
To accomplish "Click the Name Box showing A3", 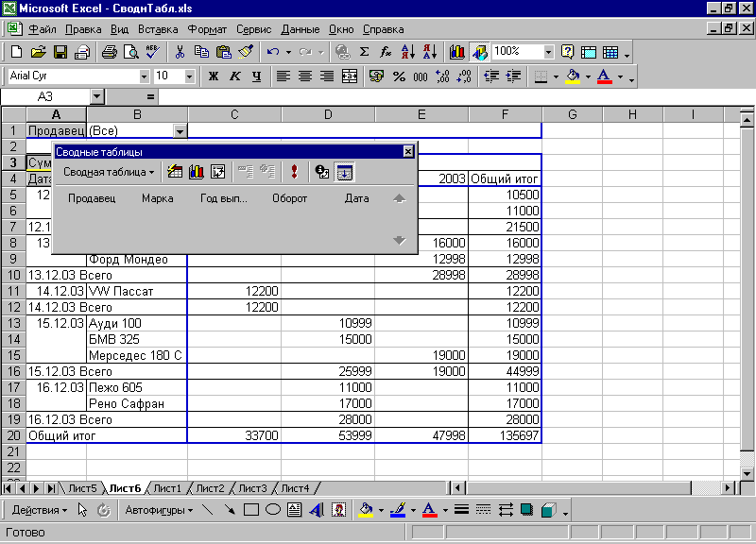I will point(45,97).
